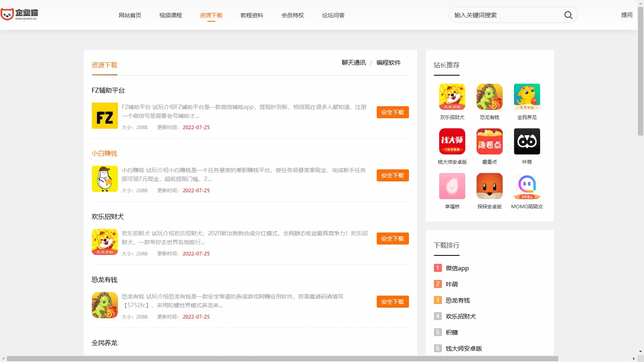Viewport: 644px width, 362px height.
Task: Click 安全下载 for 恐龙有钱
Action: tap(392, 302)
